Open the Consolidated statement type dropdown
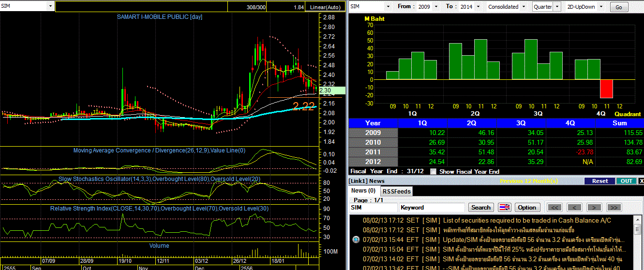 (524, 7)
